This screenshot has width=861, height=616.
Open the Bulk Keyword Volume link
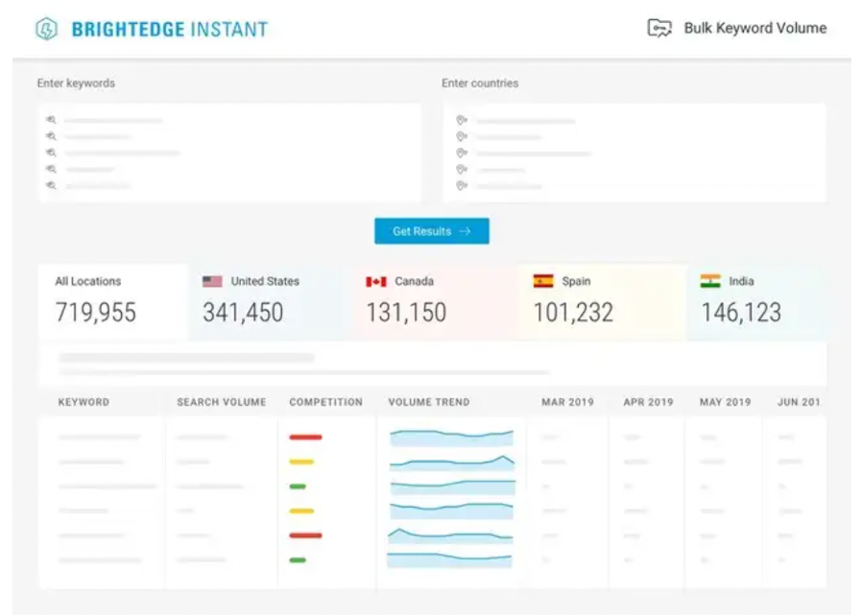[x=754, y=28]
